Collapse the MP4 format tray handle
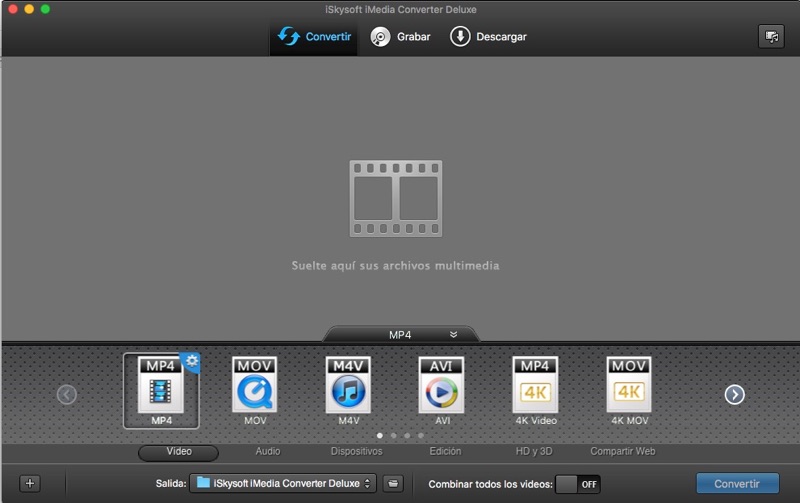800x503 pixels. coord(401,335)
